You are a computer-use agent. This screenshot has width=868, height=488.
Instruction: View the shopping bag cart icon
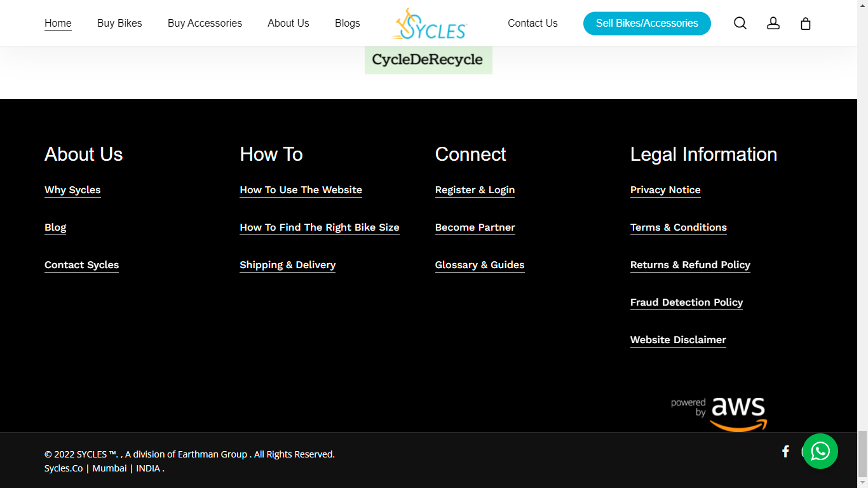tap(806, 24)
